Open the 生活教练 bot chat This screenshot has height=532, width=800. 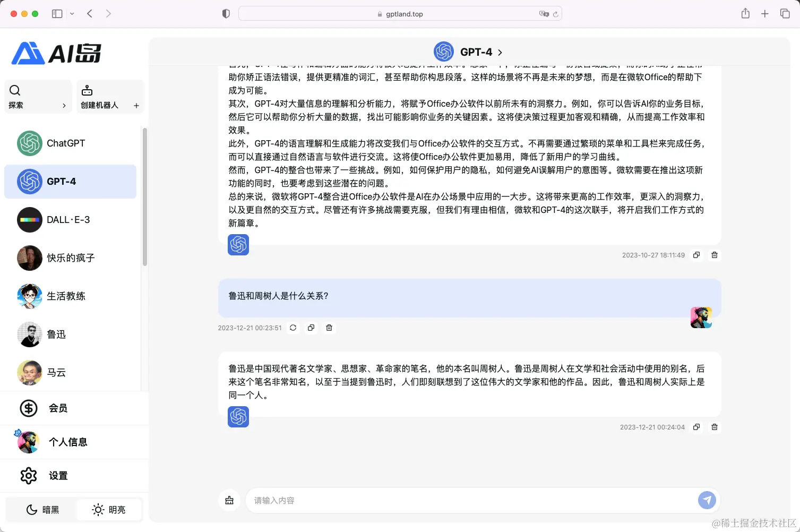70,296
